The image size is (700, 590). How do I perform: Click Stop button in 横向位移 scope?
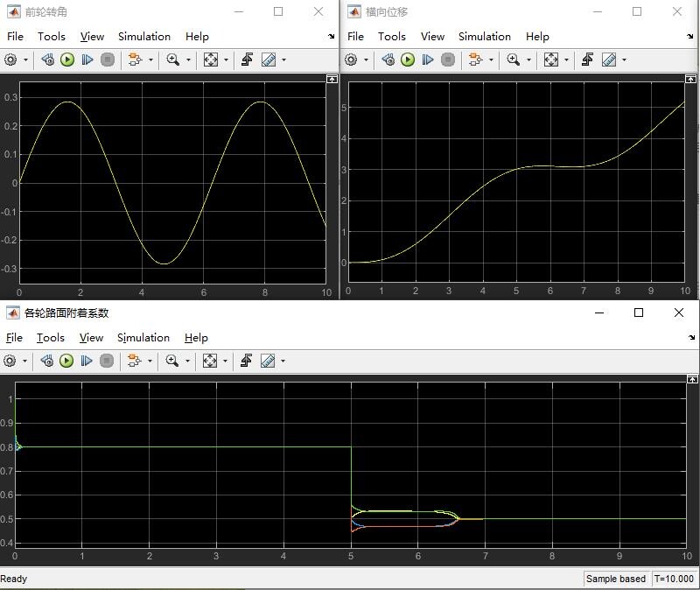(447, 60)
